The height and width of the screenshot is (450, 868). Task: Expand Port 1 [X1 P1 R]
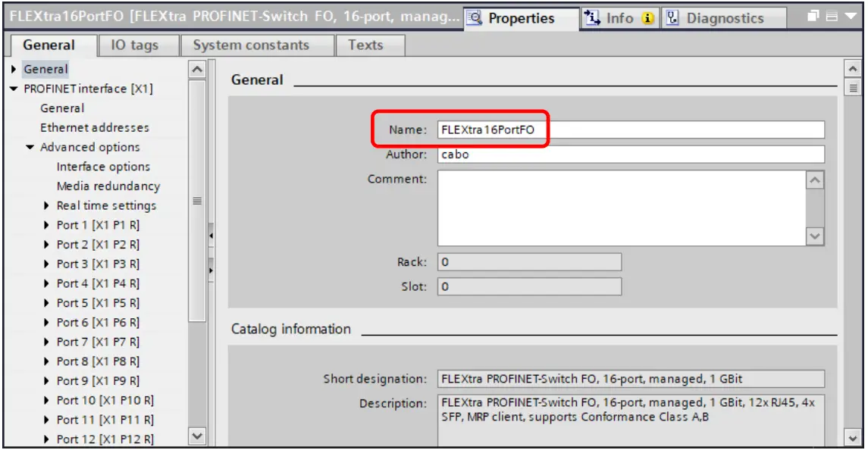pyautogui.click(x=46, y=225)
